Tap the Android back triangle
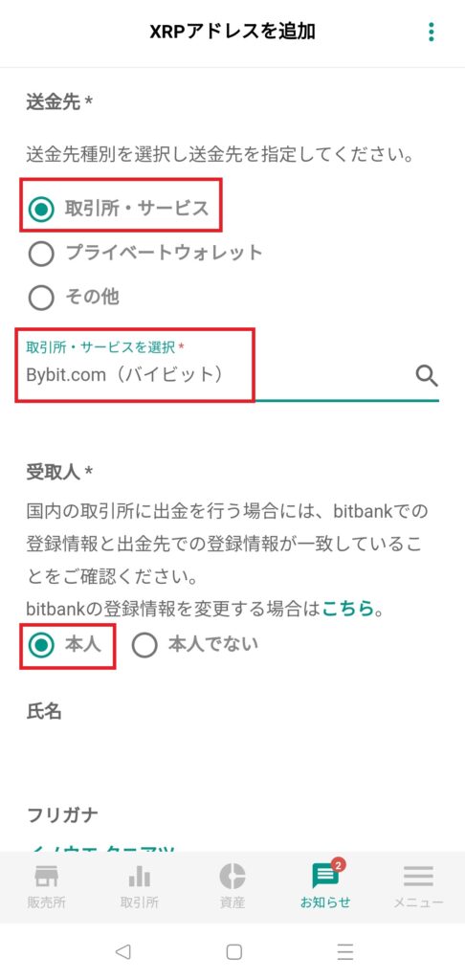 123,951
